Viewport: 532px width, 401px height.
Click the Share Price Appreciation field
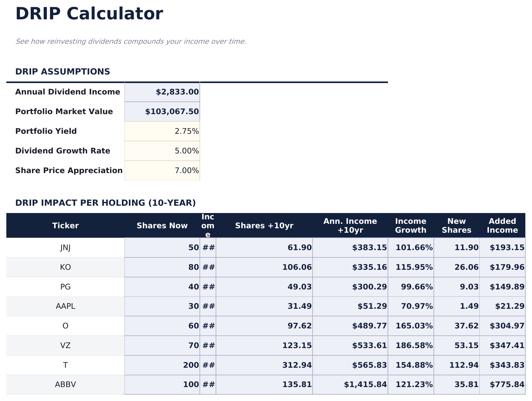(x=162, y=170)
